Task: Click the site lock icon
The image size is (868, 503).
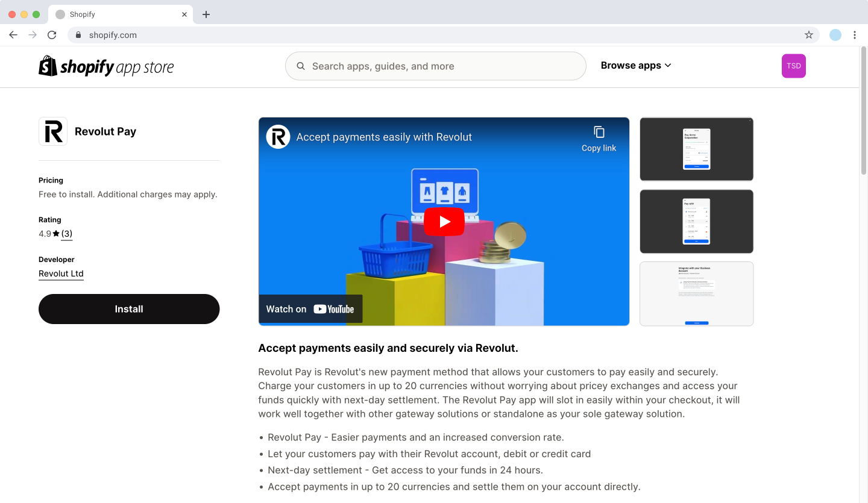Action: pyautogui.click(x=78, y=35)
